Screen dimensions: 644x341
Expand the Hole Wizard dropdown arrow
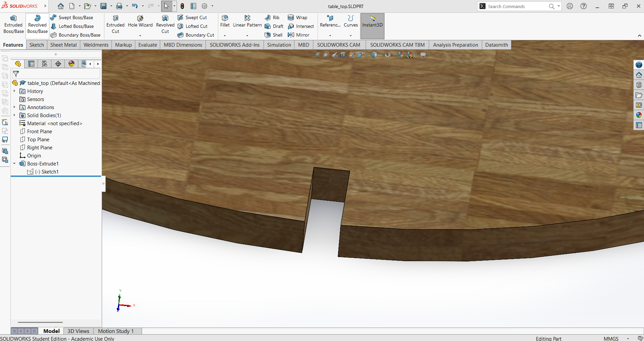(x=140, y=36)
